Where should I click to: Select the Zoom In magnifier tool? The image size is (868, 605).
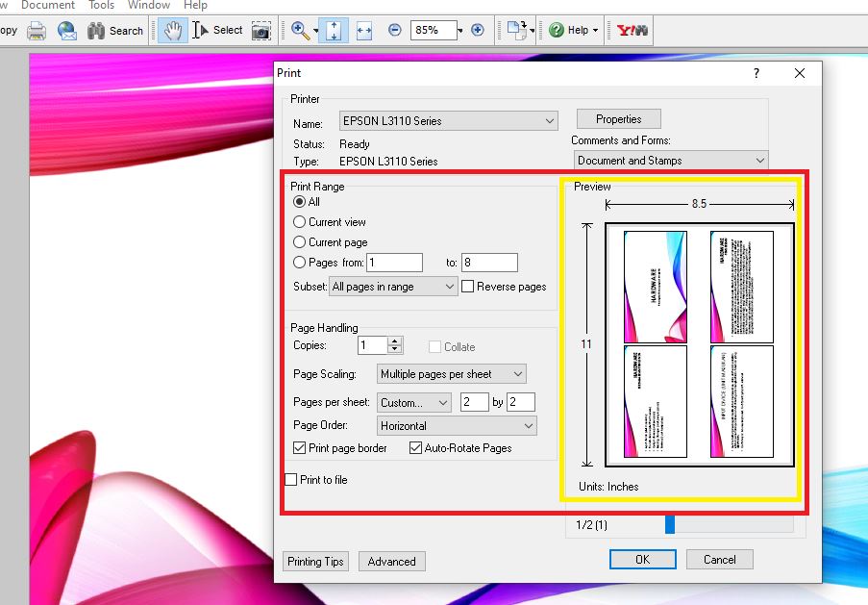(x=300, y=31)
